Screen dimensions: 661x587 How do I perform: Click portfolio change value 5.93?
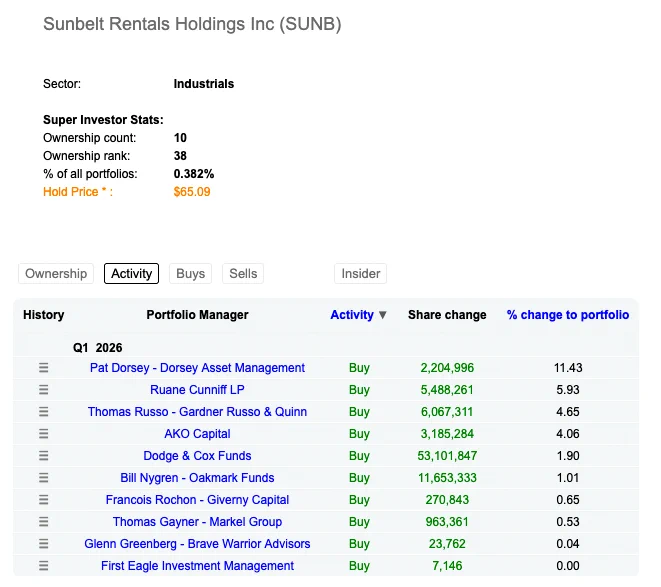(x=568, y=390)
